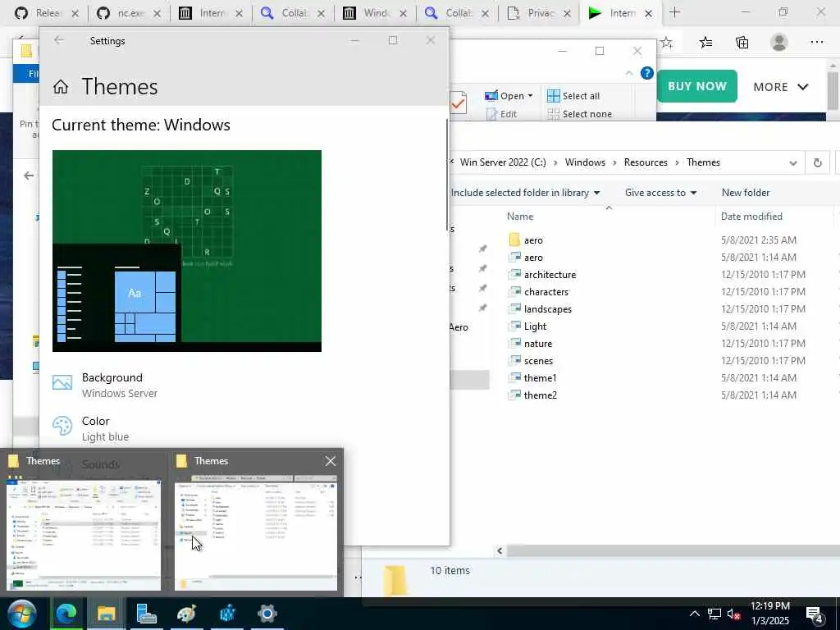
Task: Open a new browser tab with the plus
Action: point(674,12)
